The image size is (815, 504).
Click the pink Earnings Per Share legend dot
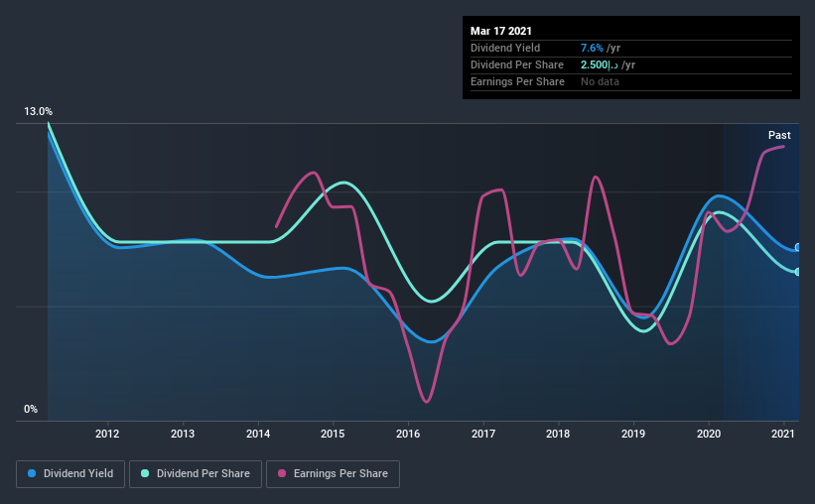[282, 473]
